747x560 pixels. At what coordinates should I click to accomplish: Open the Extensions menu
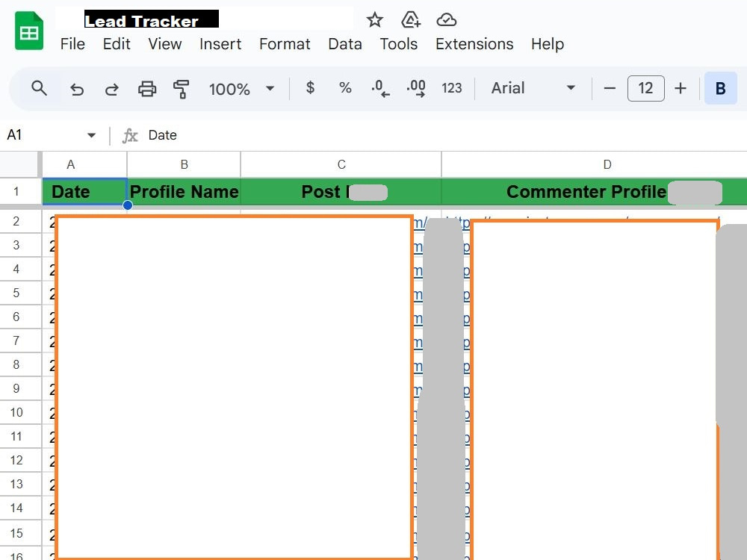coord(474,44)
